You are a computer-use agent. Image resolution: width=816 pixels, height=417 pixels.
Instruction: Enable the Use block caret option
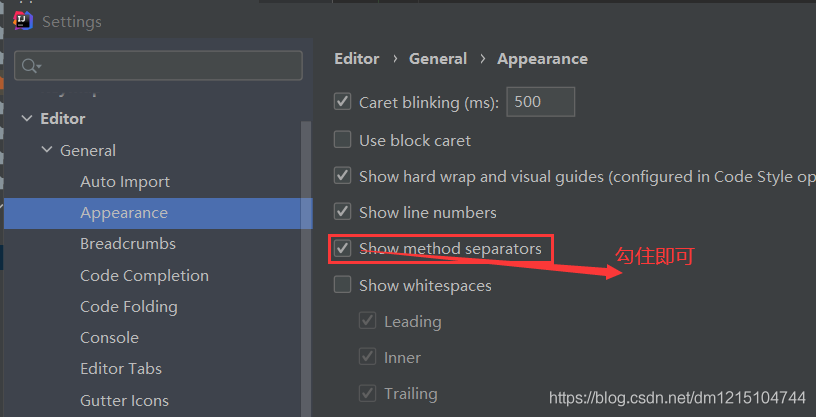pos(342,140)
